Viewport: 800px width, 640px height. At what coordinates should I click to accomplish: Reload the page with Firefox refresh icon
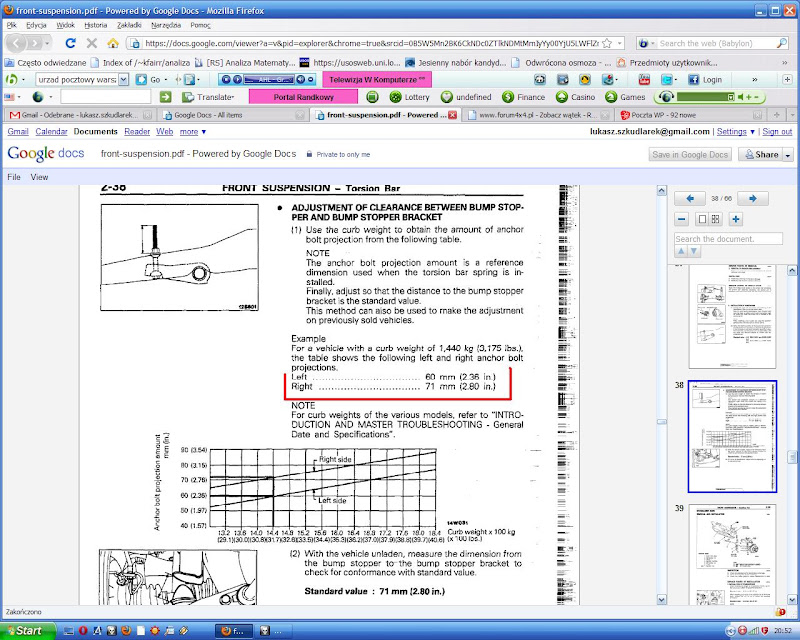pyautogui.click(x=70, y=43)
